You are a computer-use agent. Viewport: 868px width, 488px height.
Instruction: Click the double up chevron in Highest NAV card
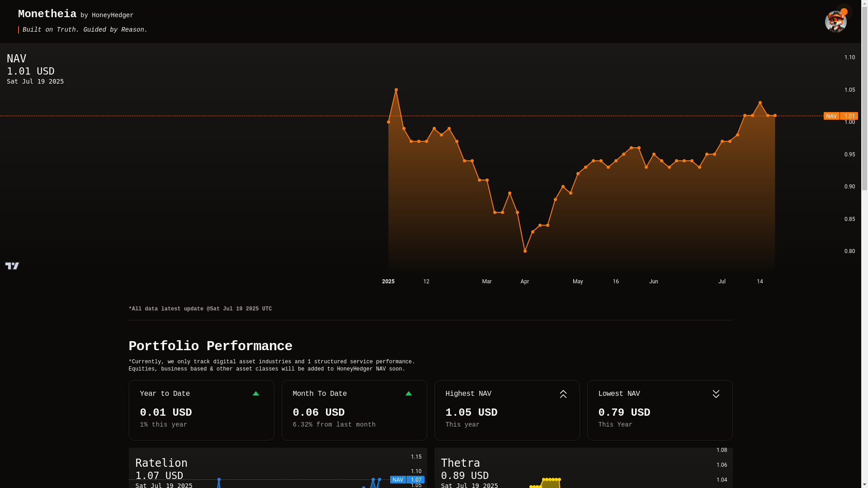tap(563, 394)
